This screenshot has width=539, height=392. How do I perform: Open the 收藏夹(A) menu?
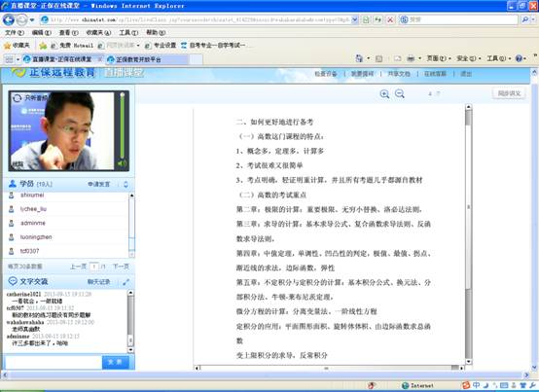98,33
